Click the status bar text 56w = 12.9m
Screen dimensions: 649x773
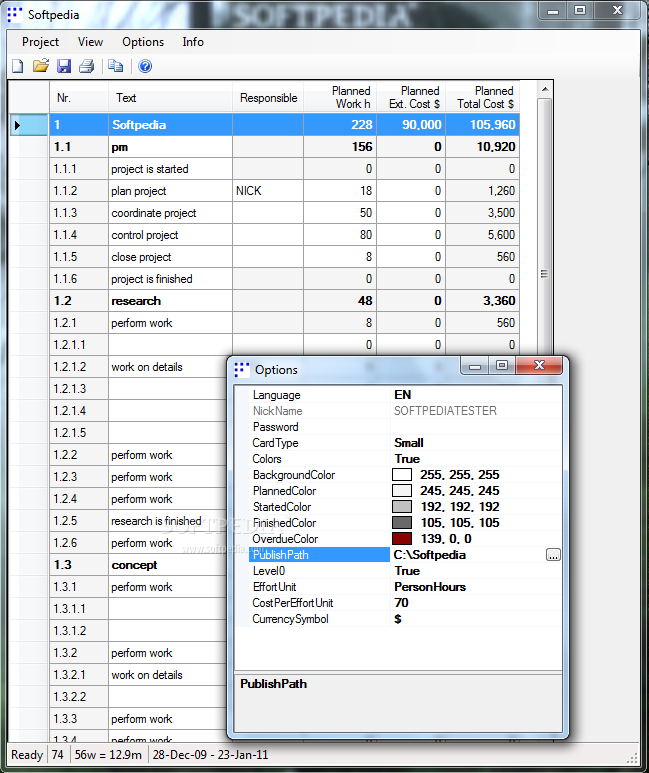tap(108, 755)
